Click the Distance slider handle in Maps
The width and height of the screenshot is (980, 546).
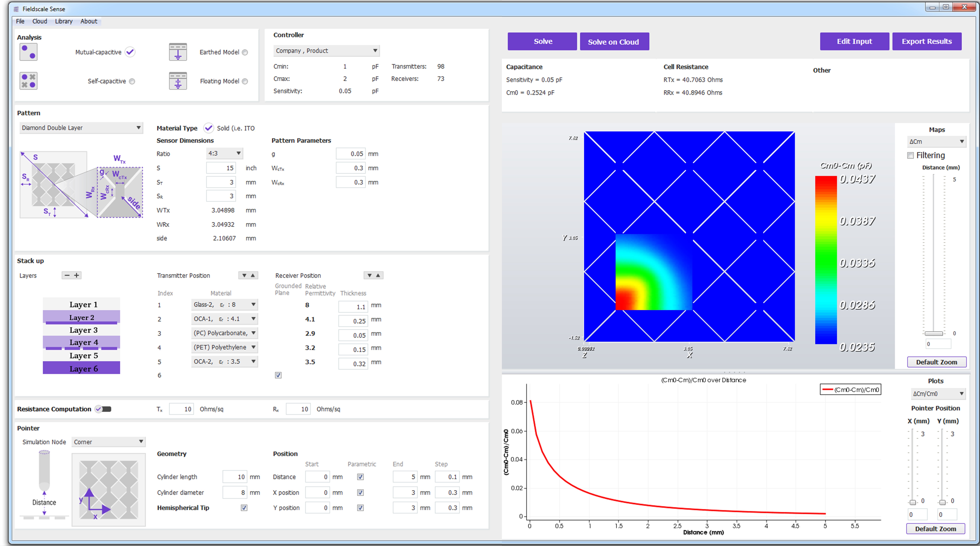pyautogui.click(x=934, y=333)
